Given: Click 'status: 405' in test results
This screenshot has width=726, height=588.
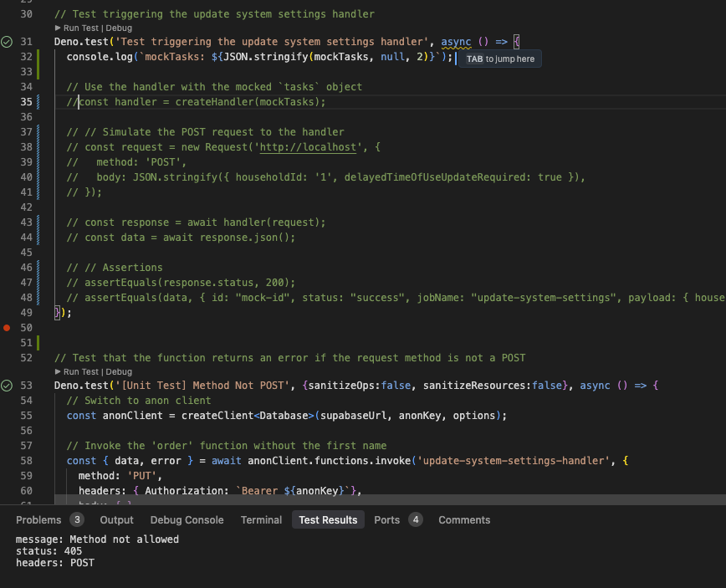Looking at the screenshot, I should pyautogui.click(x=49, y=551).
